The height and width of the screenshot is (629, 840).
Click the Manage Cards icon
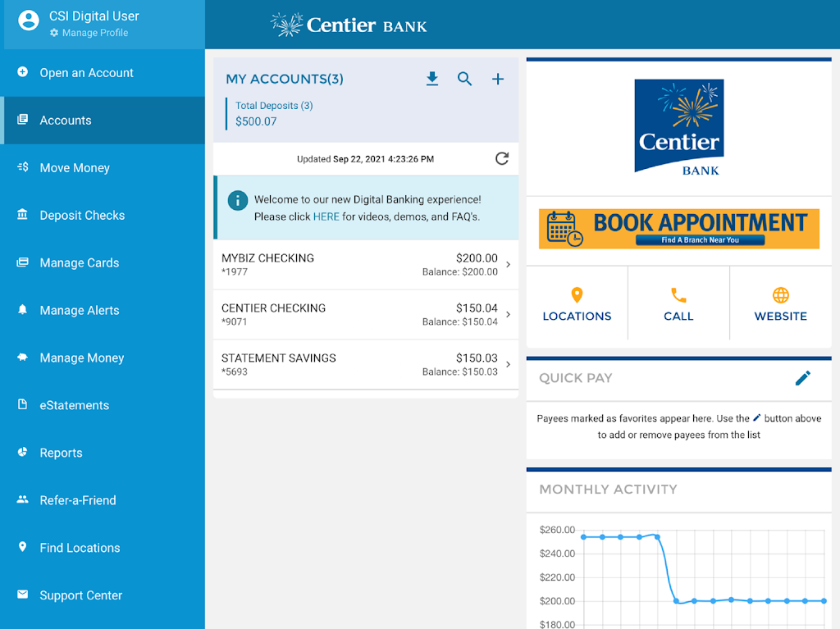22,262
